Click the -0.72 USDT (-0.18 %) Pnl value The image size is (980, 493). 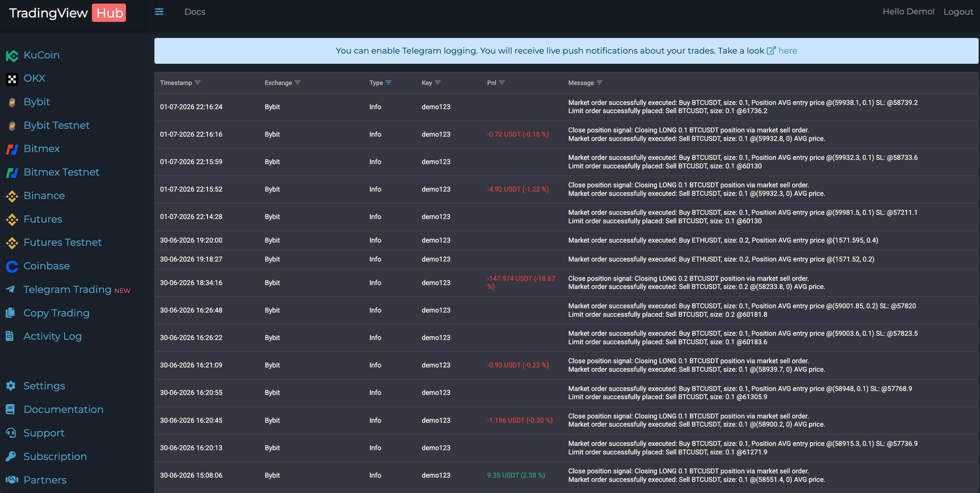pos(518,134)
